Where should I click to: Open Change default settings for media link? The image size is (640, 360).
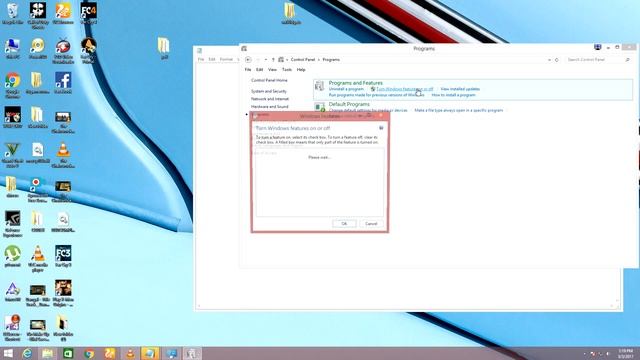click(x=368, y=110)
